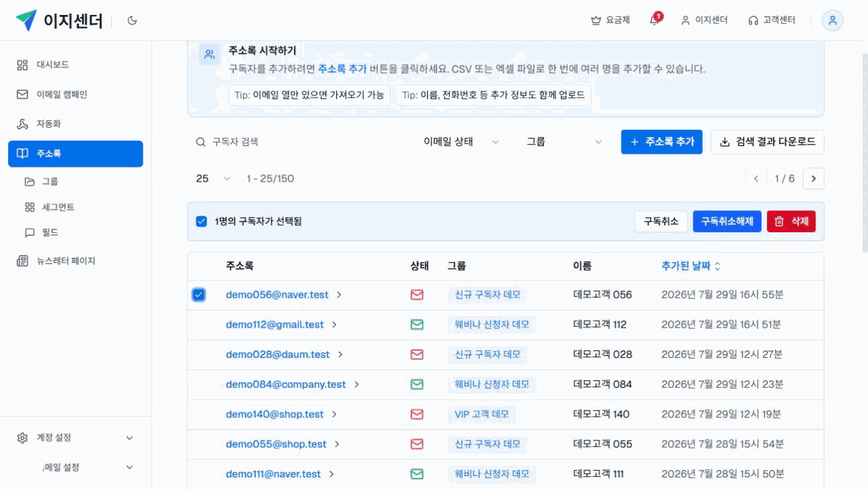Select 주소록 in sidebar
This screenshot has height=489, width=868.
pyautogui.click(x=76, y=154)
